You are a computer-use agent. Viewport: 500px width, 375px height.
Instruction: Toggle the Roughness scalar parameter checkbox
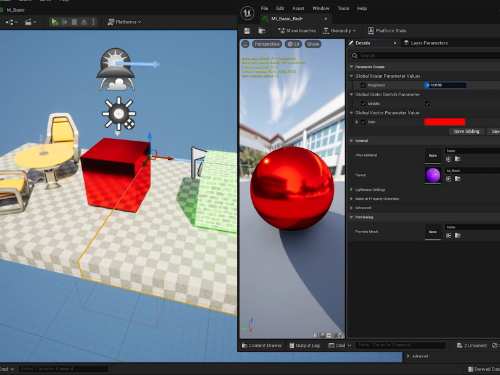click(363, 85)
